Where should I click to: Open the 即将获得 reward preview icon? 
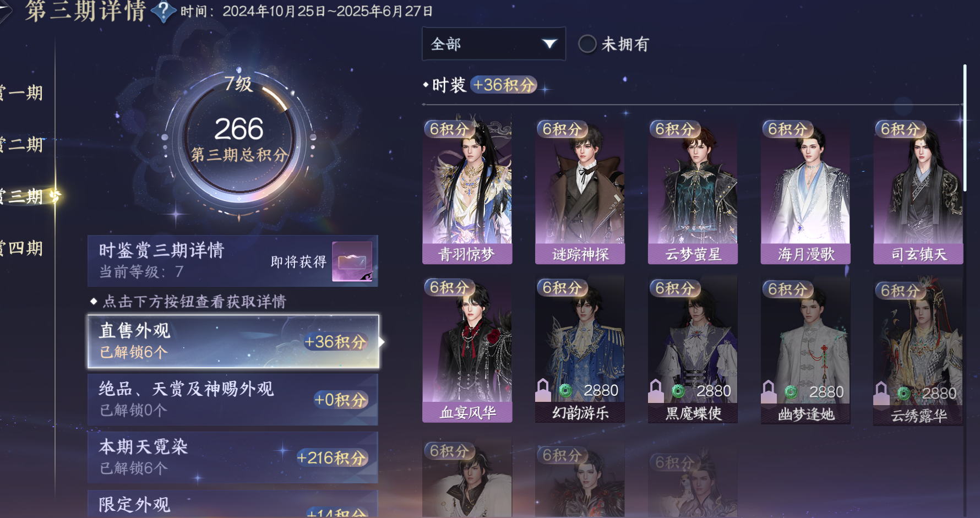[352, 261]
